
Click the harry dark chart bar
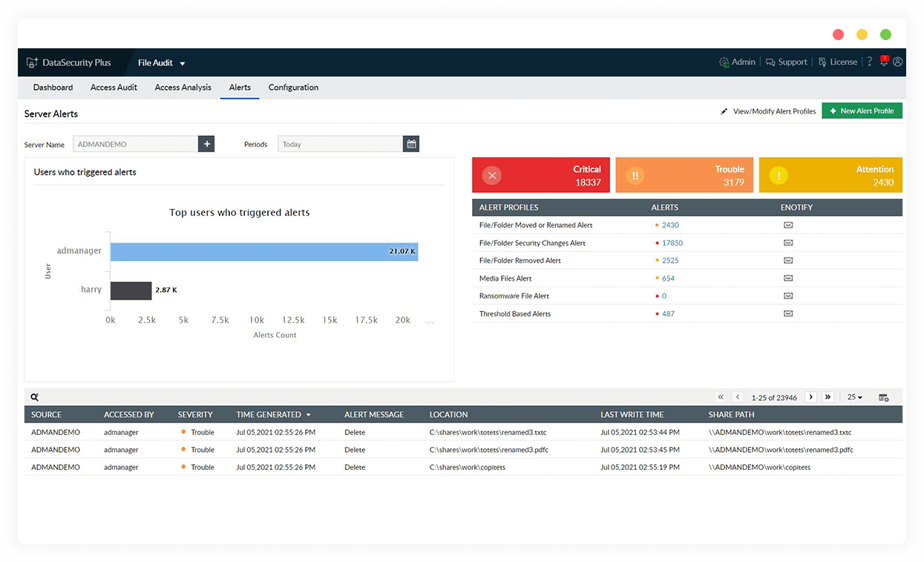click(131, 290)
